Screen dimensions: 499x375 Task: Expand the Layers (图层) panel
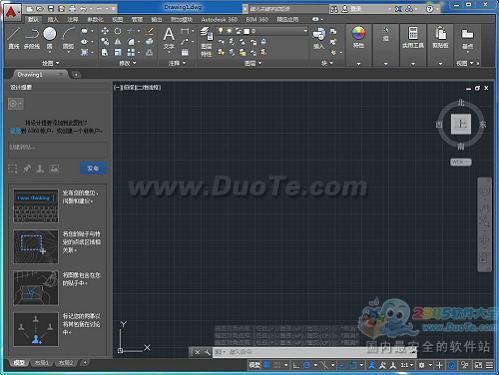pos(253,63)
